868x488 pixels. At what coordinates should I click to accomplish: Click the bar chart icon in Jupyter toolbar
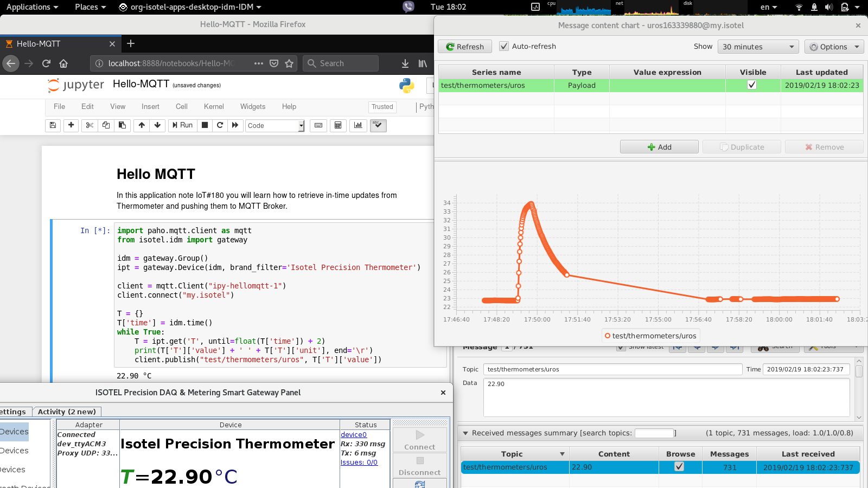[x=358, y=125]
